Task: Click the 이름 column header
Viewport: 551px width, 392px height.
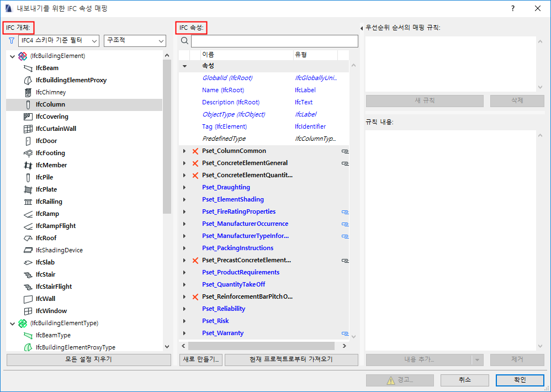Action: (246, 55)
